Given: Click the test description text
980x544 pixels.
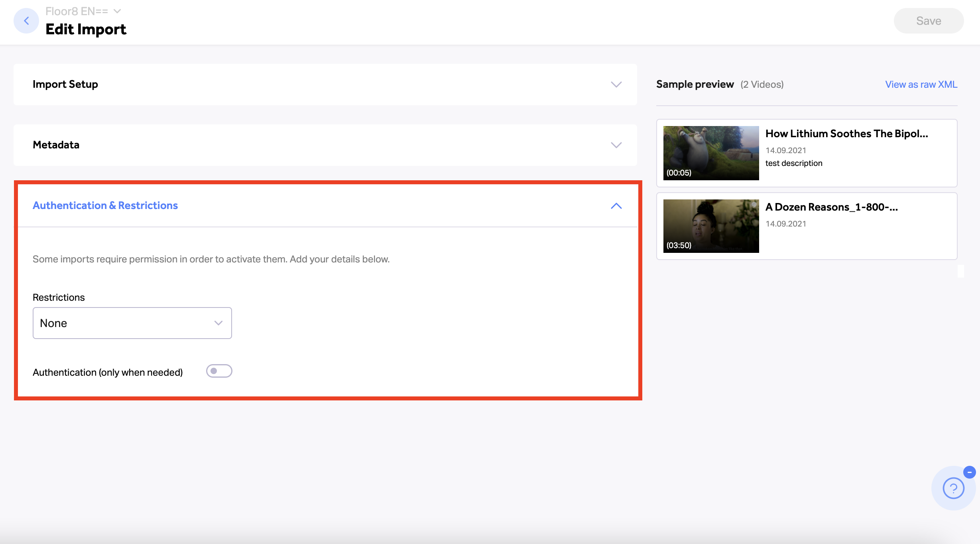Looking at the screenshot, I should [794, 163].
